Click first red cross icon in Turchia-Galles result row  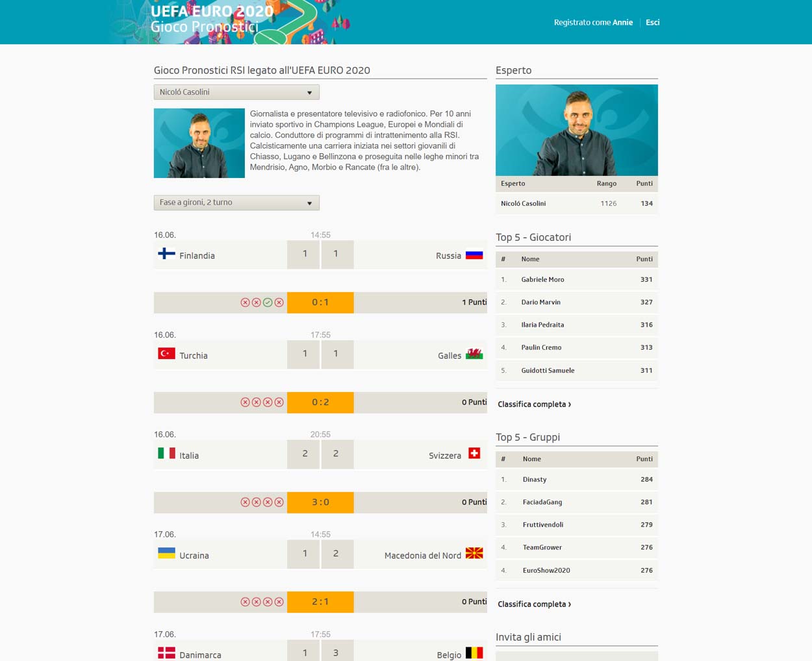click(245, 403)
